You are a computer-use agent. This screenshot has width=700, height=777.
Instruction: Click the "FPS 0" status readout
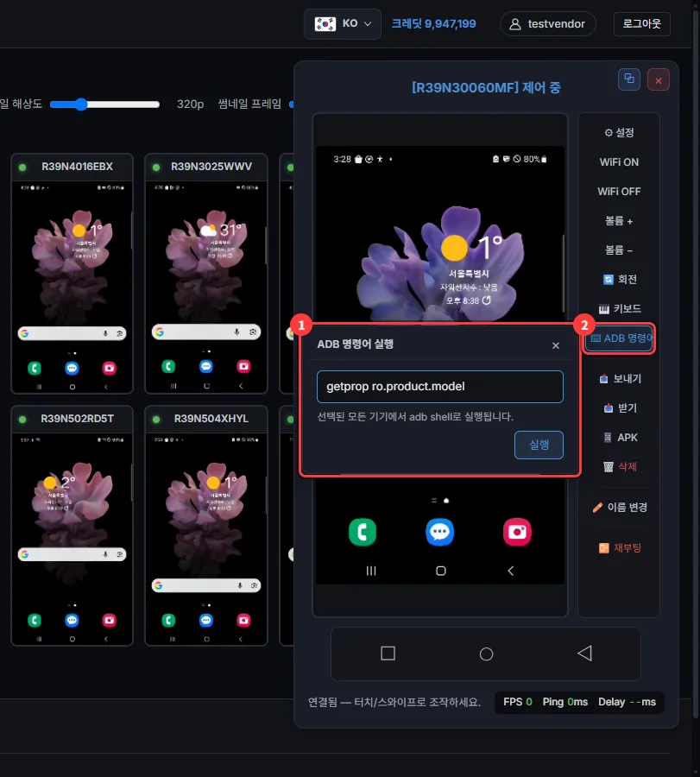518,702
